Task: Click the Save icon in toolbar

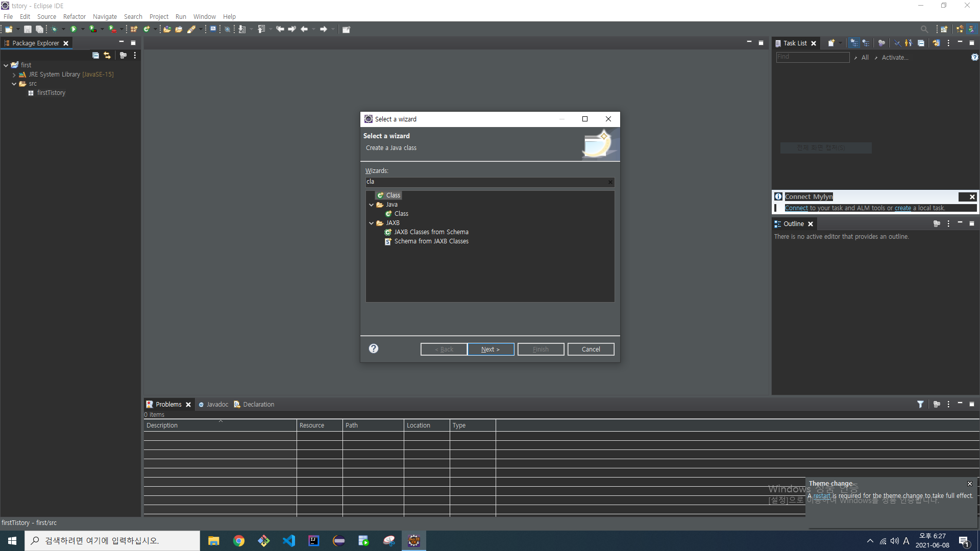Action: 28,30
